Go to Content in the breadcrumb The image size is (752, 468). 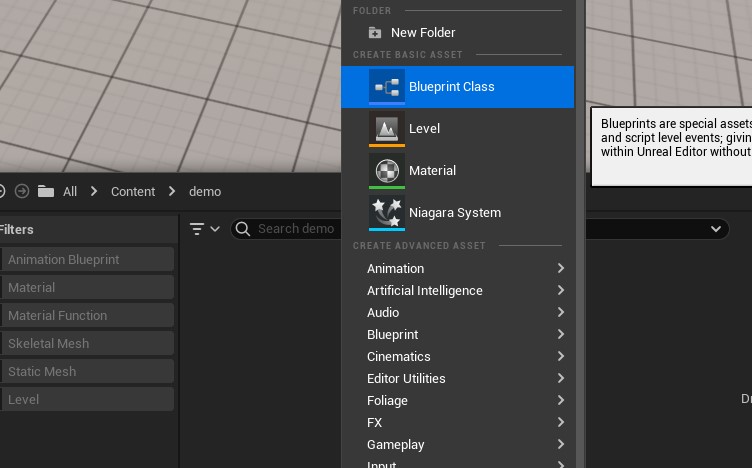[x=133, y=192]
